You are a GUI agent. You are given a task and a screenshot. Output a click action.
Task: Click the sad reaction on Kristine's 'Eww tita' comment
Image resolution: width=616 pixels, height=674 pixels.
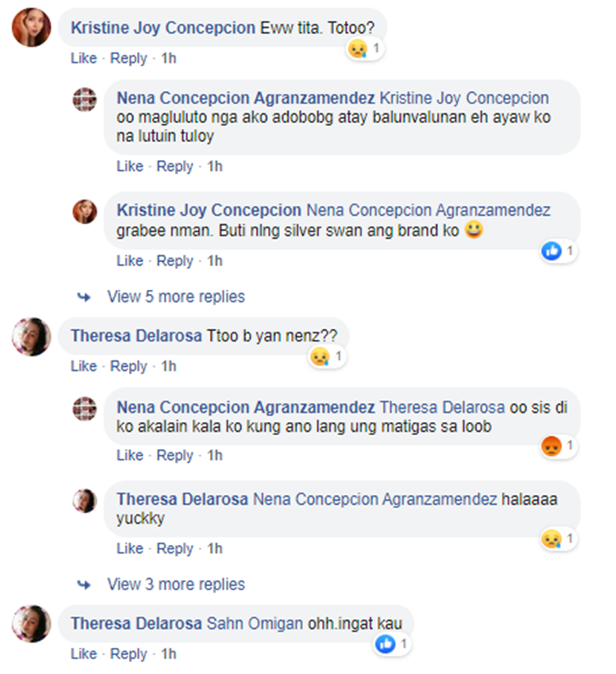tap(357, 48)
